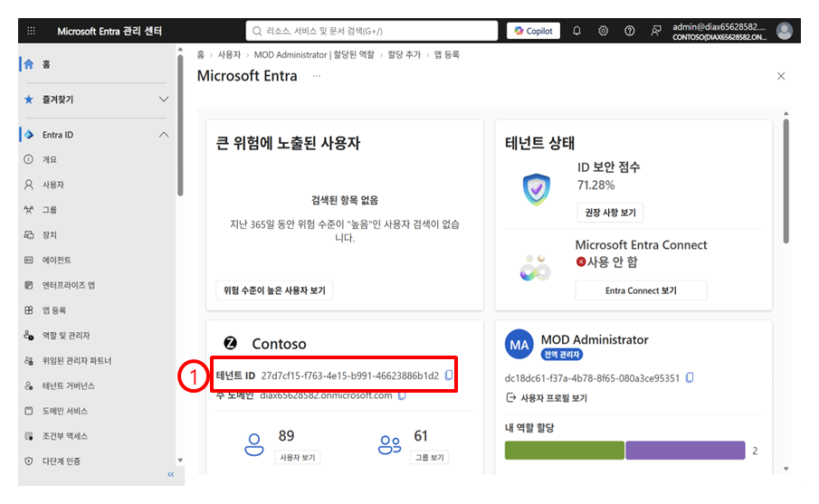Image resolution: width=819 pixels, height=504 pixels.
Task: Click the 할당 추가 breadcrumb
Action: pos(404,55)
